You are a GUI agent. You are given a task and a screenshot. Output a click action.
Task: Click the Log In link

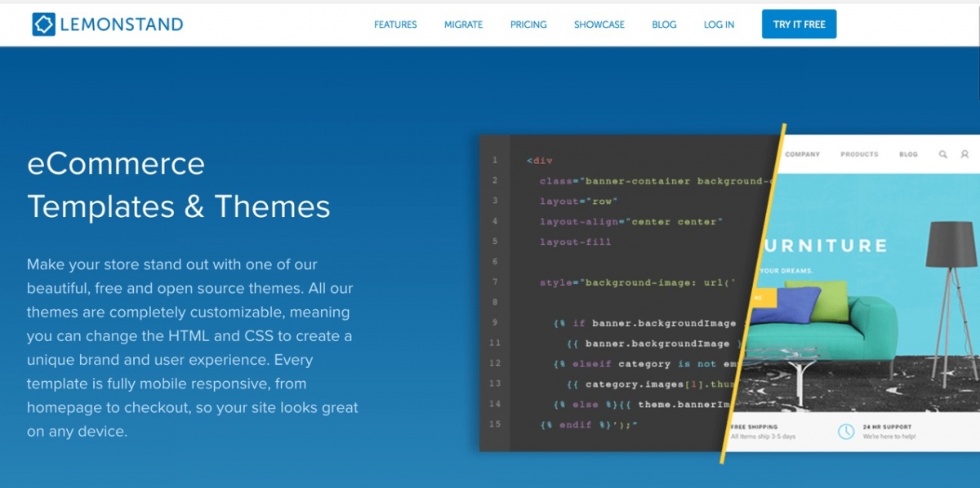click(x=719, y=24)
